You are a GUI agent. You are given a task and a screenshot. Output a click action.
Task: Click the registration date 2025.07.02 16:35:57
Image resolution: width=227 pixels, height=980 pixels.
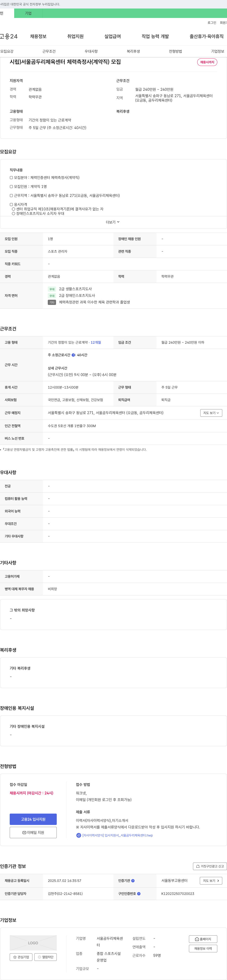click(x=64, y=881)
